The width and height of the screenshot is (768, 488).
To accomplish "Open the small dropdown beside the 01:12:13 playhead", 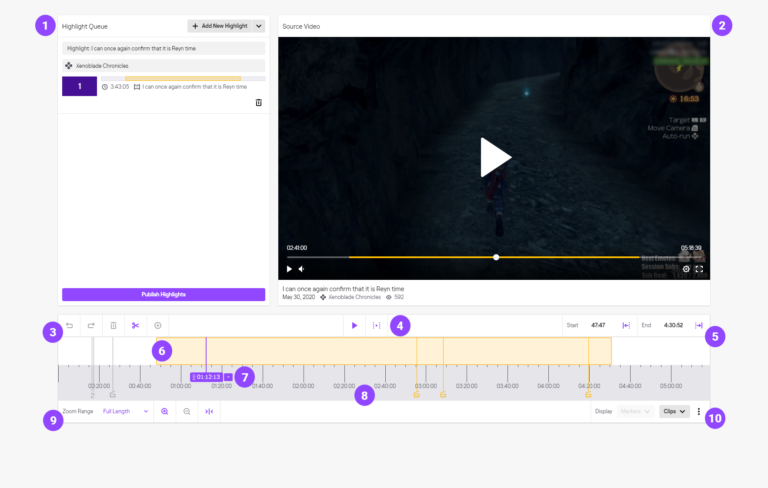I will 228,377.
